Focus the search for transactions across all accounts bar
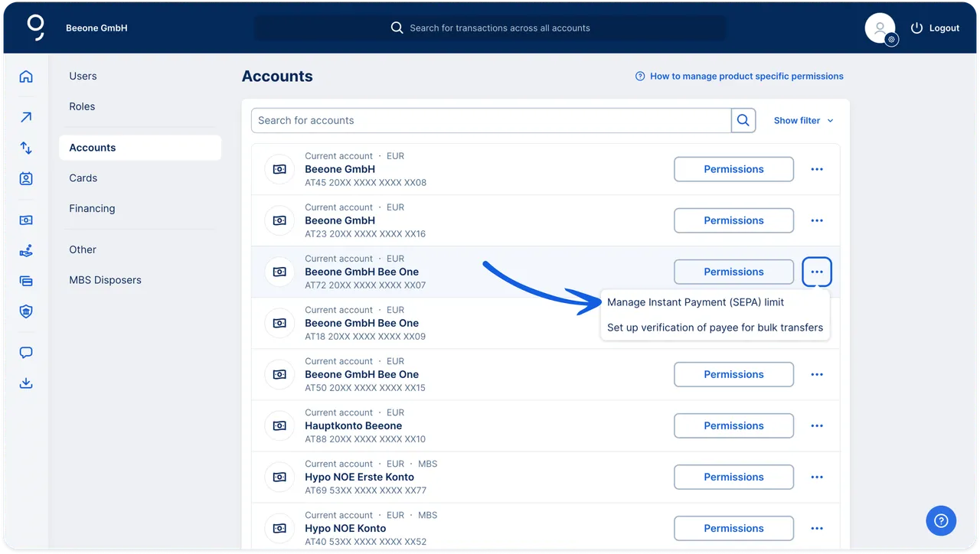Screen dimensions: 980x554 (x=490, y=28)
